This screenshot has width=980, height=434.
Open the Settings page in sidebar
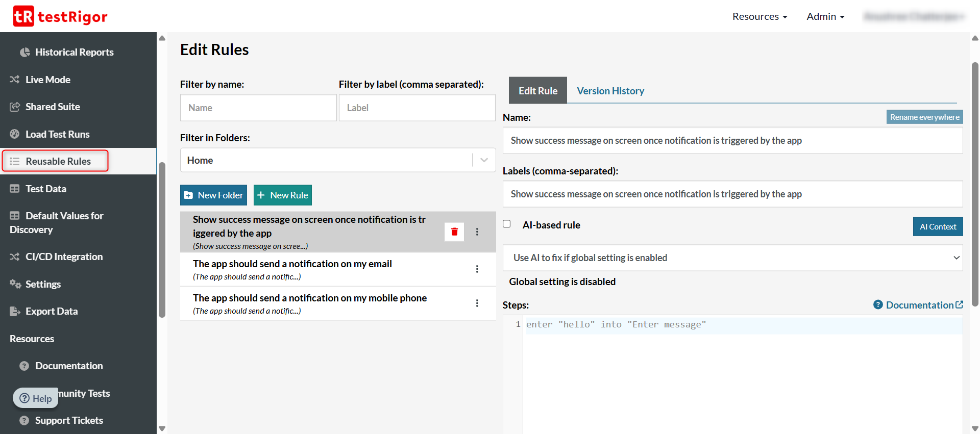click(x=43, y=285)
